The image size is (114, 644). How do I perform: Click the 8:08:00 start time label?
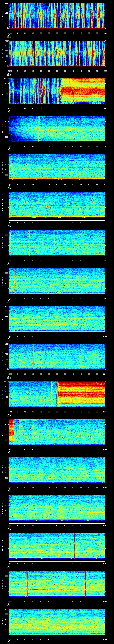click(9, 298)
